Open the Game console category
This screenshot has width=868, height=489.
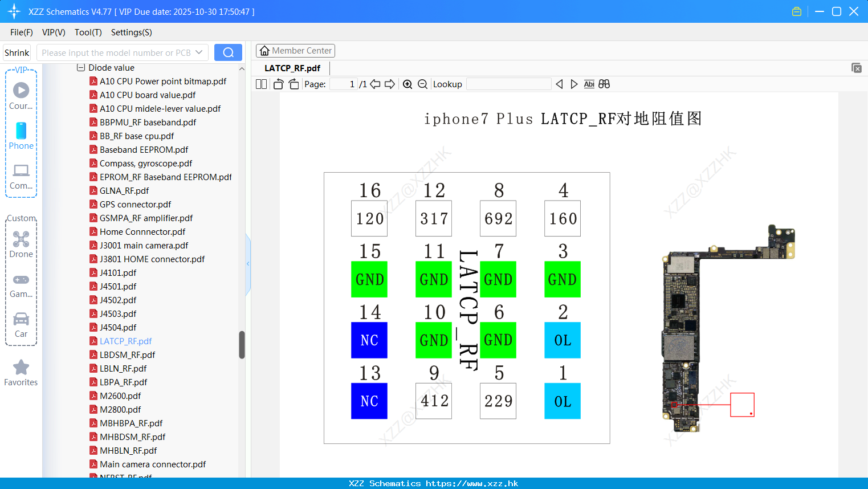tap(21, 285)
